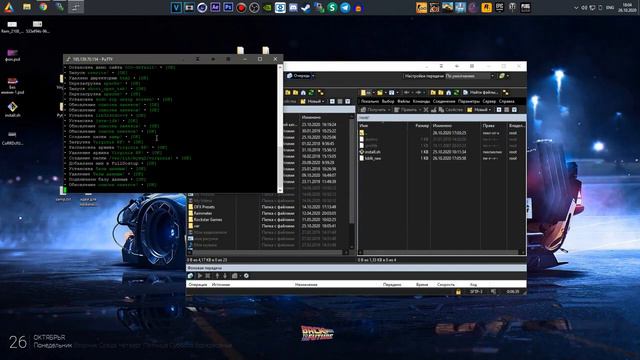640x360 pixels.
Task: Open Discord from the taskbar
Action: tap(293, 7)
